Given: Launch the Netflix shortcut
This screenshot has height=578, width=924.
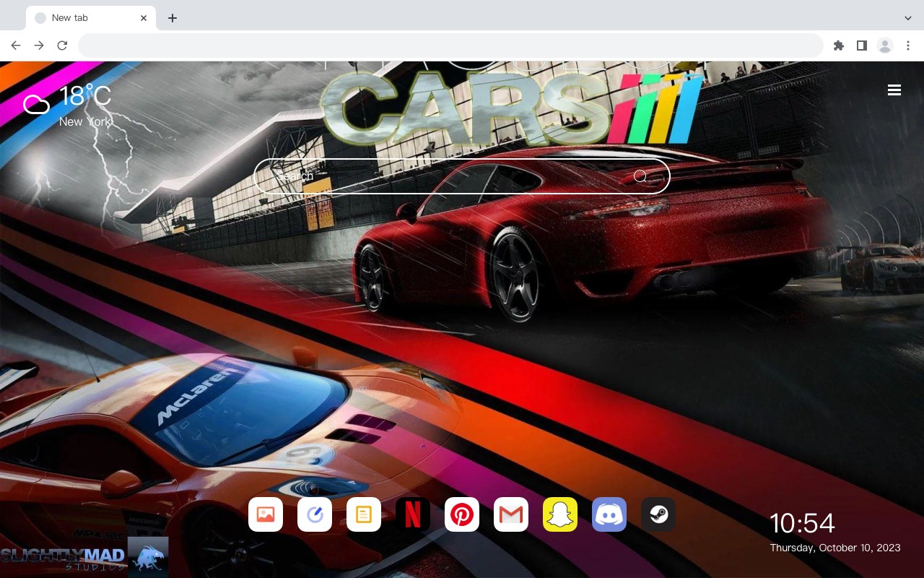Looking at the screenshot, I should [413, 514].
